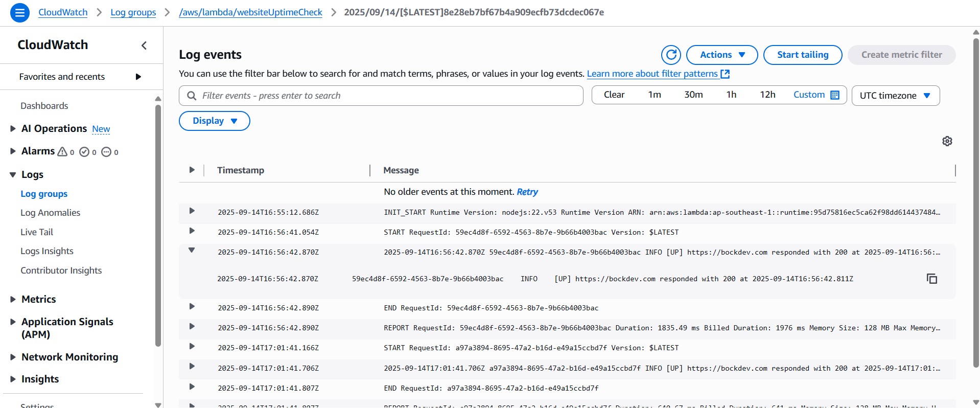This screenshot has width=980, height=408.
Task: Click the Start tailing button
Action: (x=802, y=55)
